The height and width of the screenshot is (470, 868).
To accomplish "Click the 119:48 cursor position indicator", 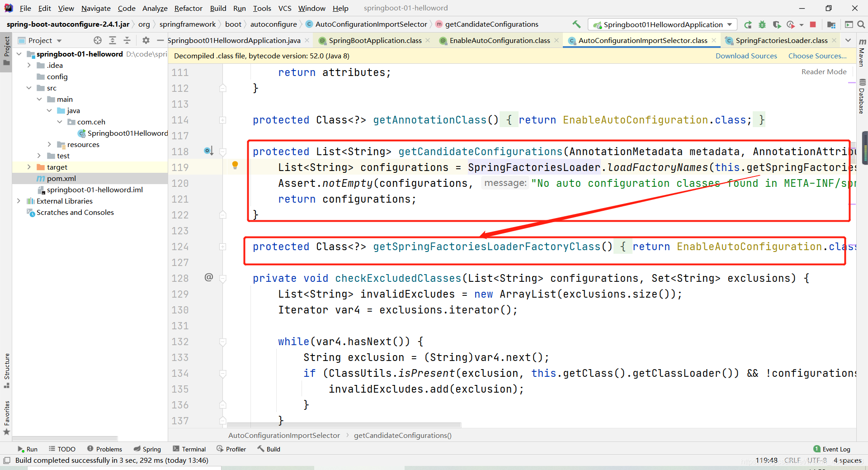I will point(766,461).
